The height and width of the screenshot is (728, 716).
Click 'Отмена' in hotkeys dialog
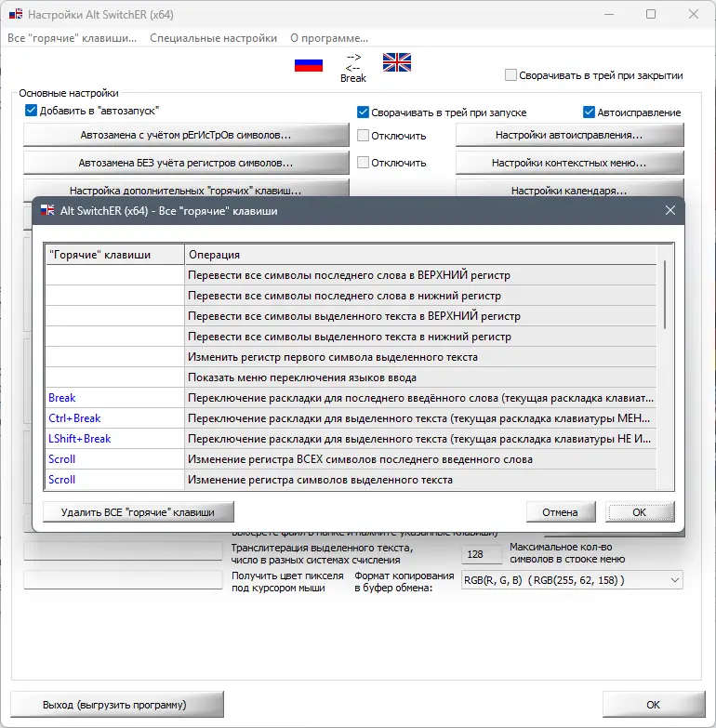pyautogui.click(x=561, y=512)
